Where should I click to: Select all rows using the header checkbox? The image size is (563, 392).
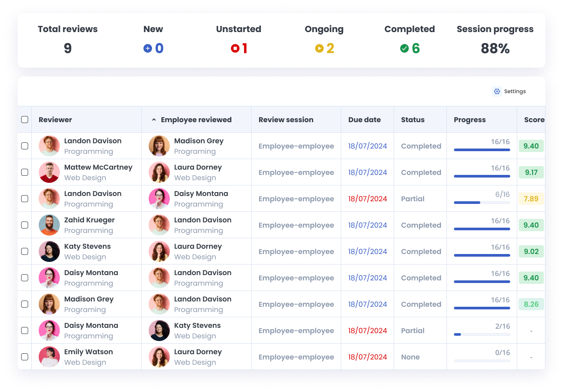(25, 119)
